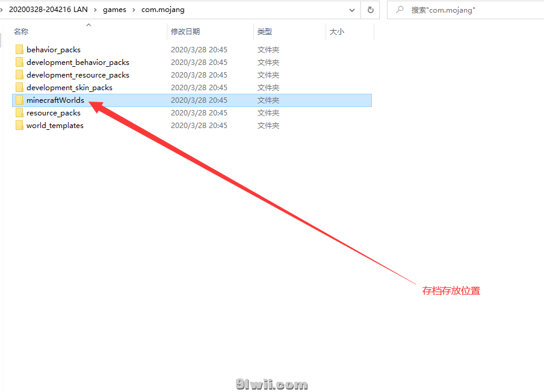Go to the 20200328-204216 LAN breadcrumb

pyautogui.click(x=48, y=10)
